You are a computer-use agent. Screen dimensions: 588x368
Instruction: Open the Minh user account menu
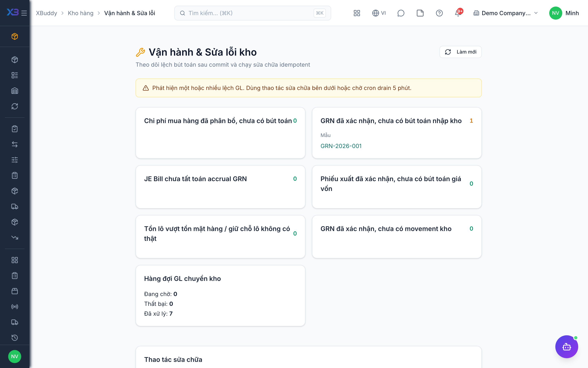pyautogui.click(x=564, y=13)
